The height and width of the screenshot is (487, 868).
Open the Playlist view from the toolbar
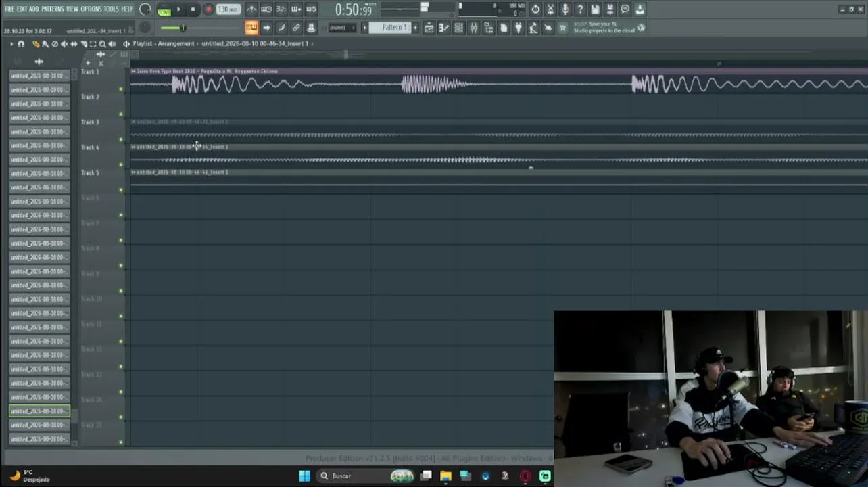coord(429,28)
